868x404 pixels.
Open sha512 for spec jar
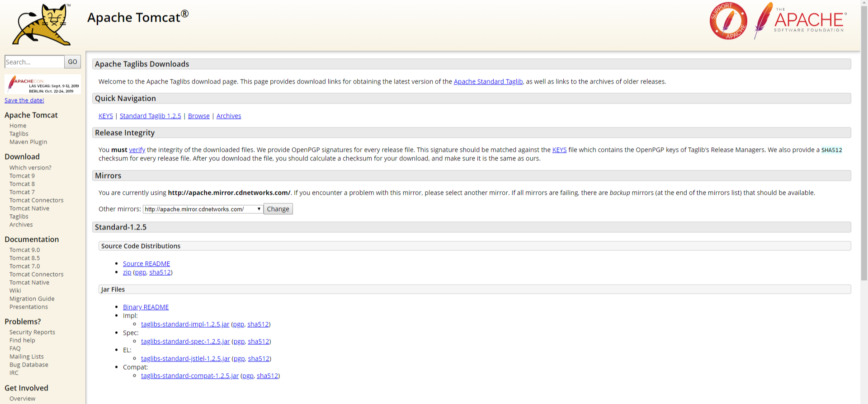(259, 342)
